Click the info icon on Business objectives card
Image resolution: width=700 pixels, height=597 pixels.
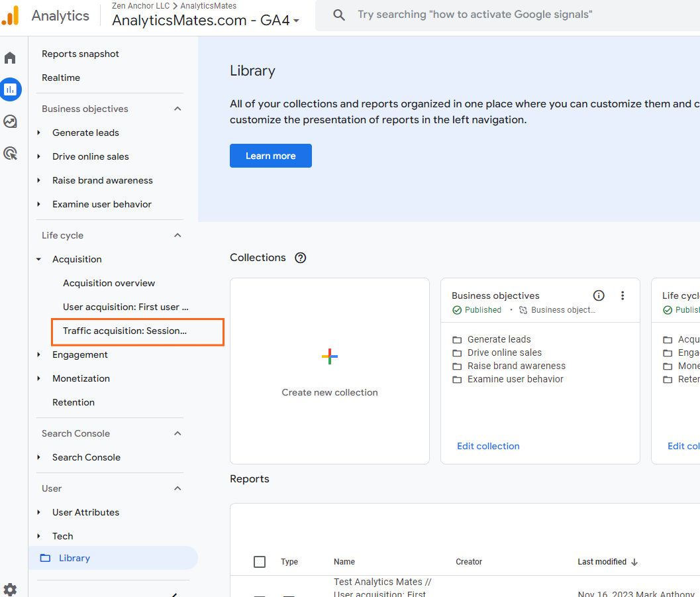[599, 296]
